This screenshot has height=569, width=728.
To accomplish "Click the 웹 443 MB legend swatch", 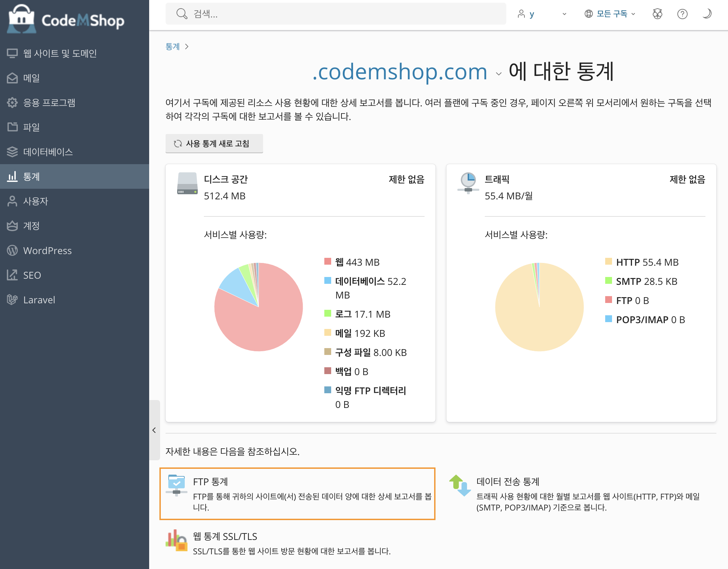I will tap(327, 262).
